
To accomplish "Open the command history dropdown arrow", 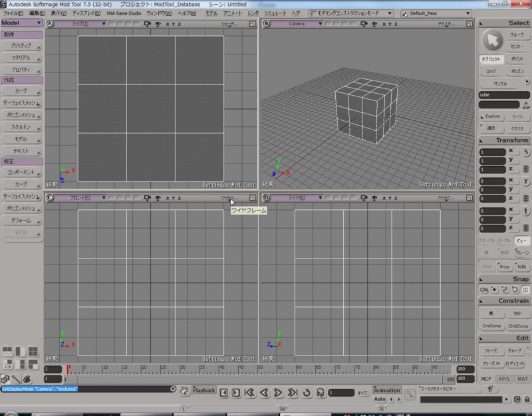I will (173, 389).
